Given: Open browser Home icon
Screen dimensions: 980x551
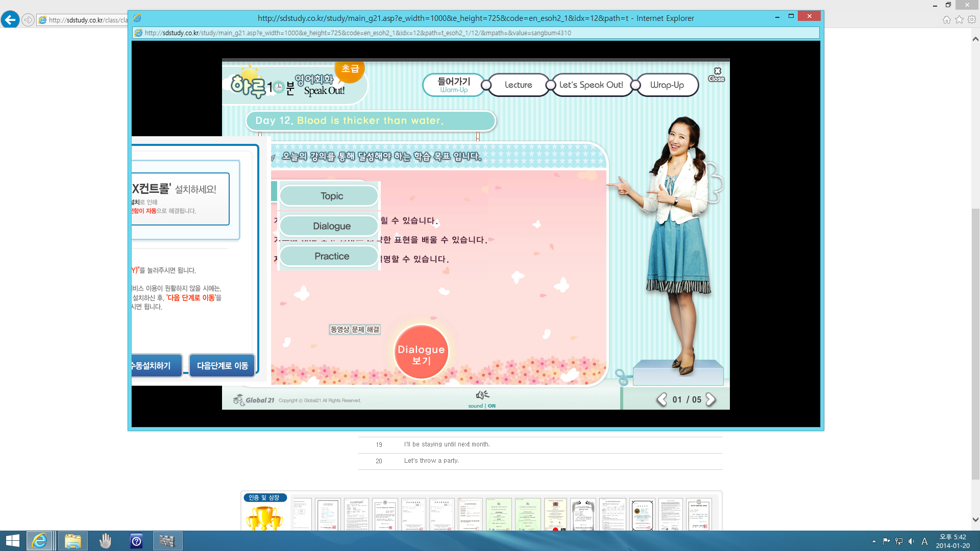Looking at the screenshot, I should [x=946, y=20].
